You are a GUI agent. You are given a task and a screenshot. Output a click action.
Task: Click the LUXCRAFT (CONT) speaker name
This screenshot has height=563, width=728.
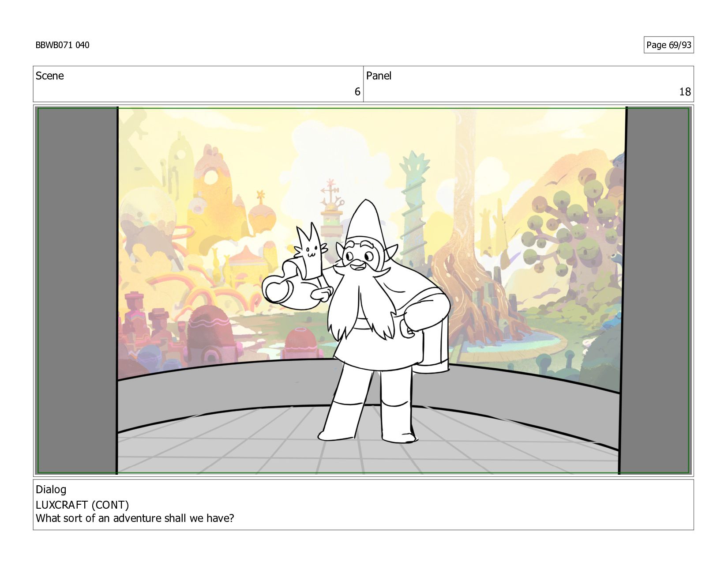(82, 505)
